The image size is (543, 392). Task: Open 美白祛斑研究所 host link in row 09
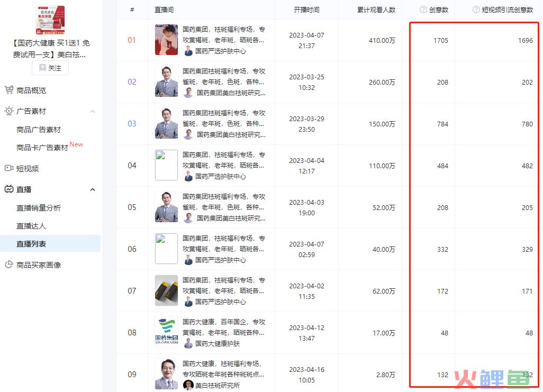click(x=217, y=385)
